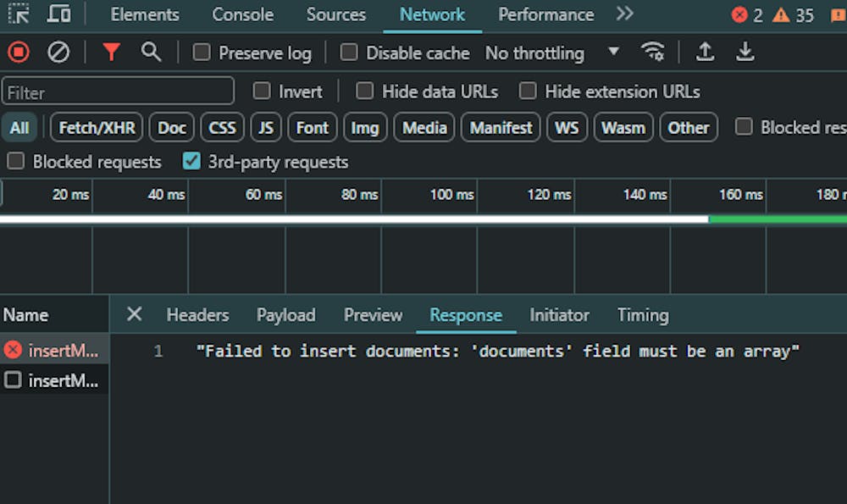The height and width of the screenshot is (504, 847).
Task: Toggle the red filter funnel icon
Action: (111, 53)
